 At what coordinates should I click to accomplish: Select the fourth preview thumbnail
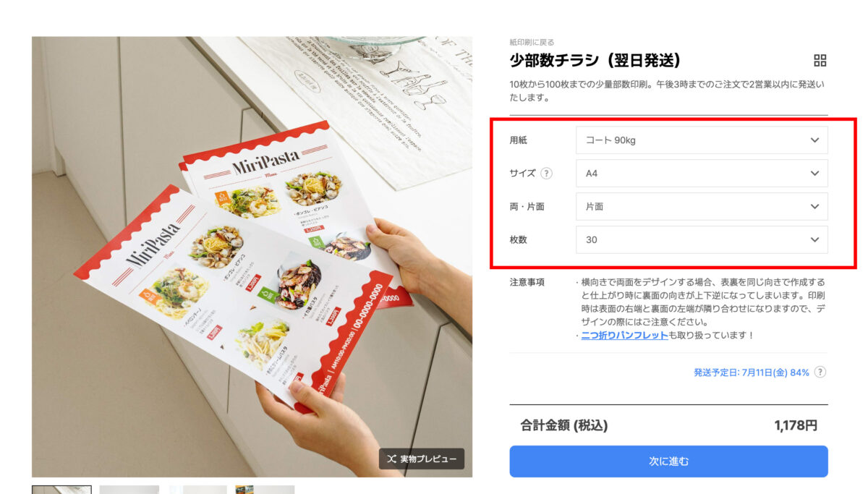tap(265, 490)
